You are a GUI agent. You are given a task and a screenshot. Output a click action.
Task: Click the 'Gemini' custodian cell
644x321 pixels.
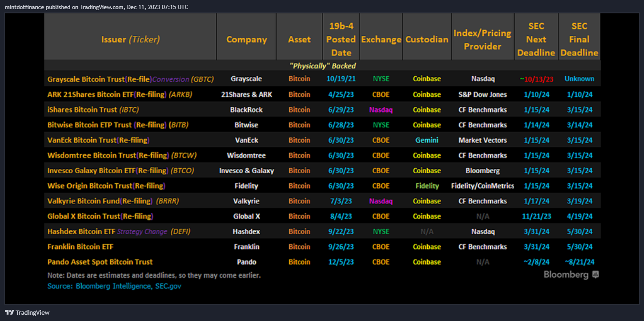tap(427, 140)
